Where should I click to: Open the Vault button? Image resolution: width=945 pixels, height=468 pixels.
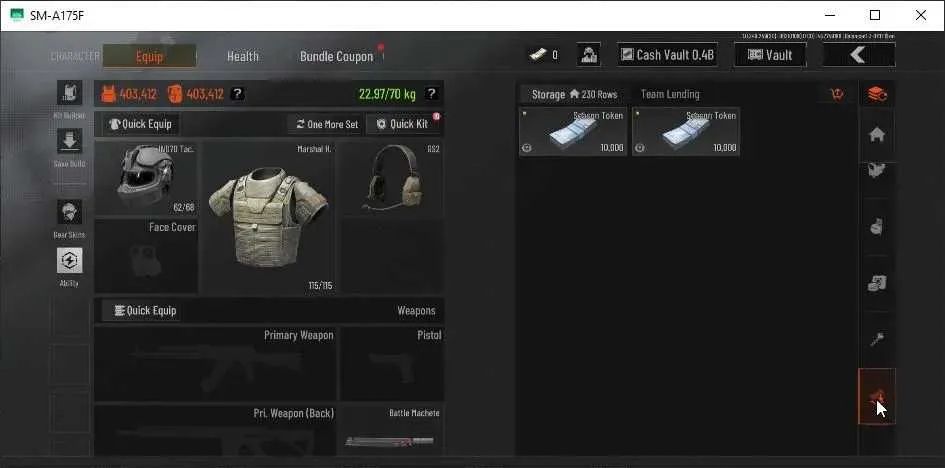[x=770, y=55]
